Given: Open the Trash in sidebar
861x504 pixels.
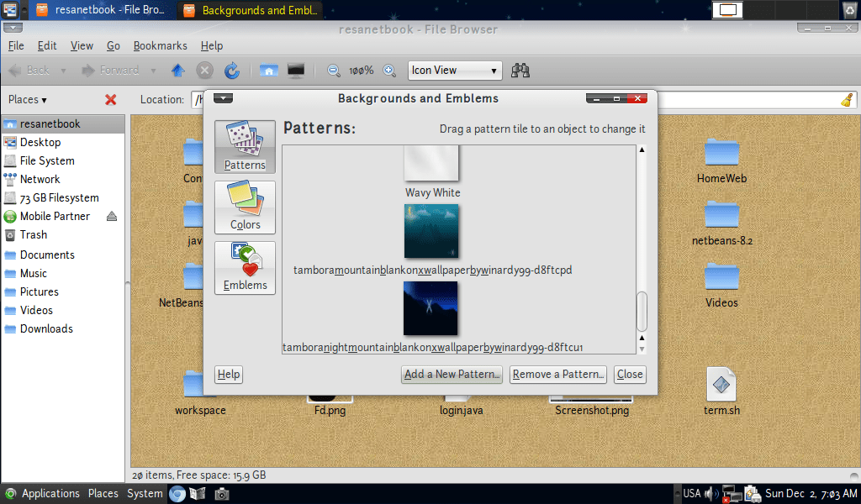Looking at the screenshot, I should click(x=35, y=234).
